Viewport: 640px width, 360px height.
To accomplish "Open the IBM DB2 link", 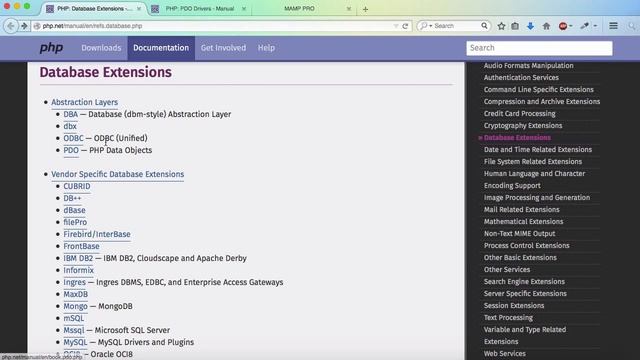I will pos(78,258).
